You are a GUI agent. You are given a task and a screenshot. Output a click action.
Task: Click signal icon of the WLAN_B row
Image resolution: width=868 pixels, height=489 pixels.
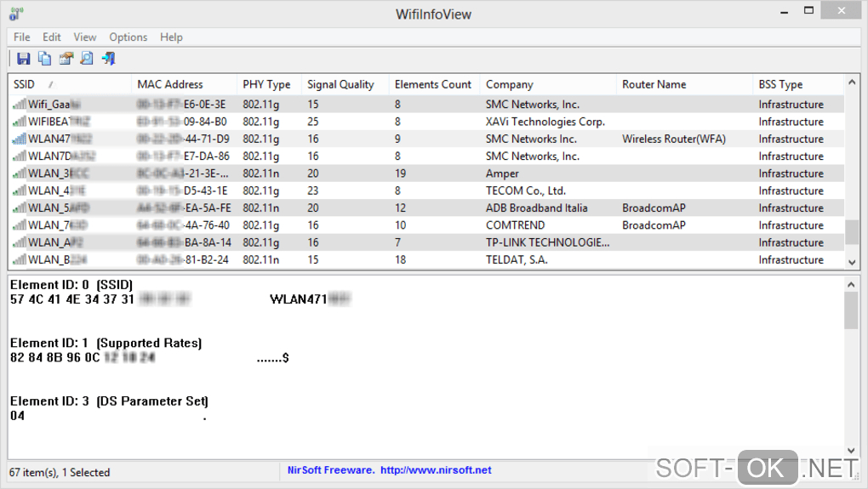pyautogui.click(x=20, y=259)
